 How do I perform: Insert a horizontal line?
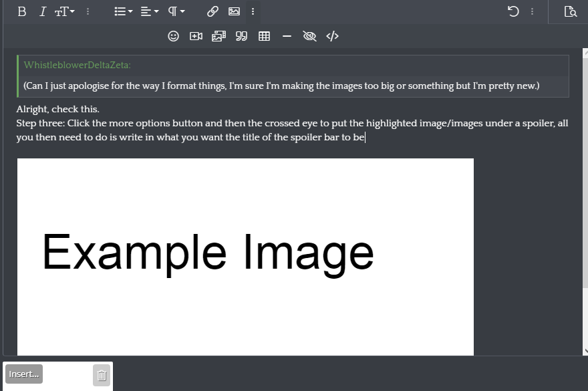tap(287, 36)
